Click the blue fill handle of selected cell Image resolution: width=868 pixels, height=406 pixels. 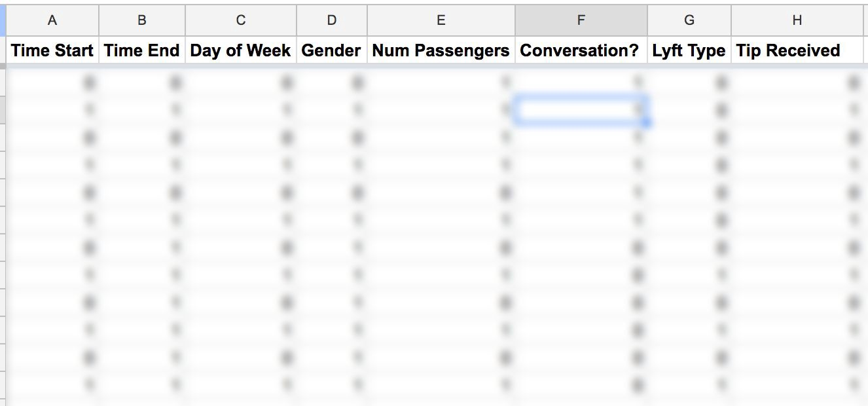tap(647, 123)
